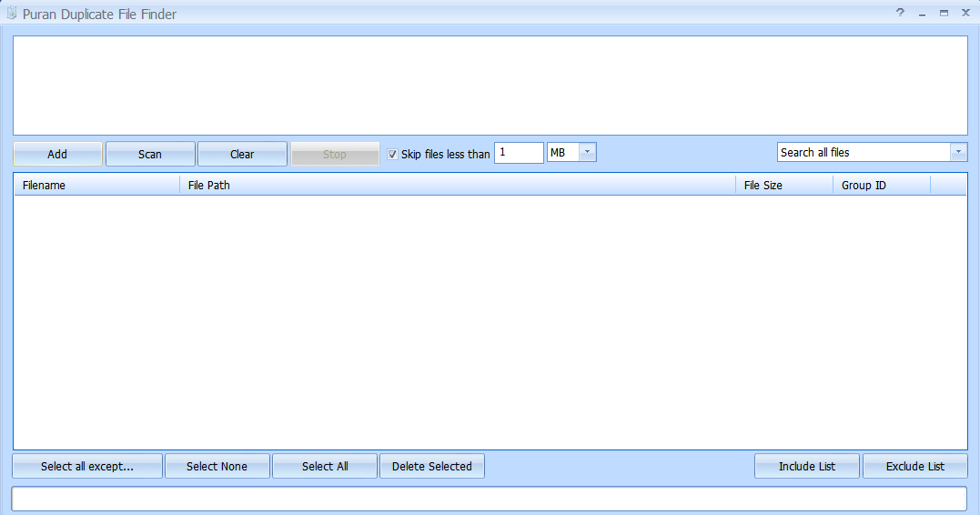This screenshot has width=980, height=515.
Task: Close the Puran Duplicate File Finder window
Action: (965, 13)
